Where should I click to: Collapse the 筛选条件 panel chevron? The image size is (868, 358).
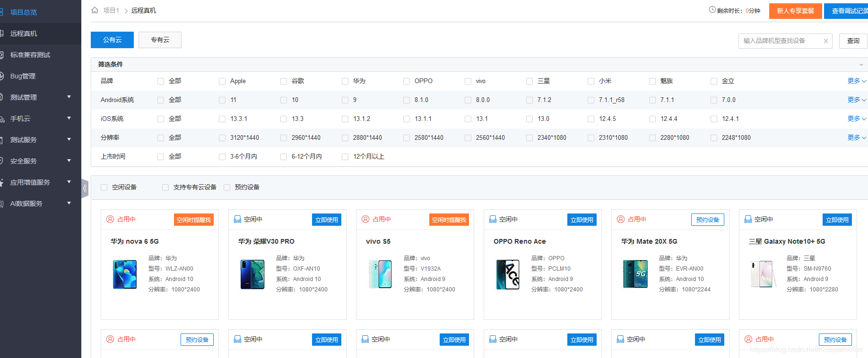pos(861,65)
